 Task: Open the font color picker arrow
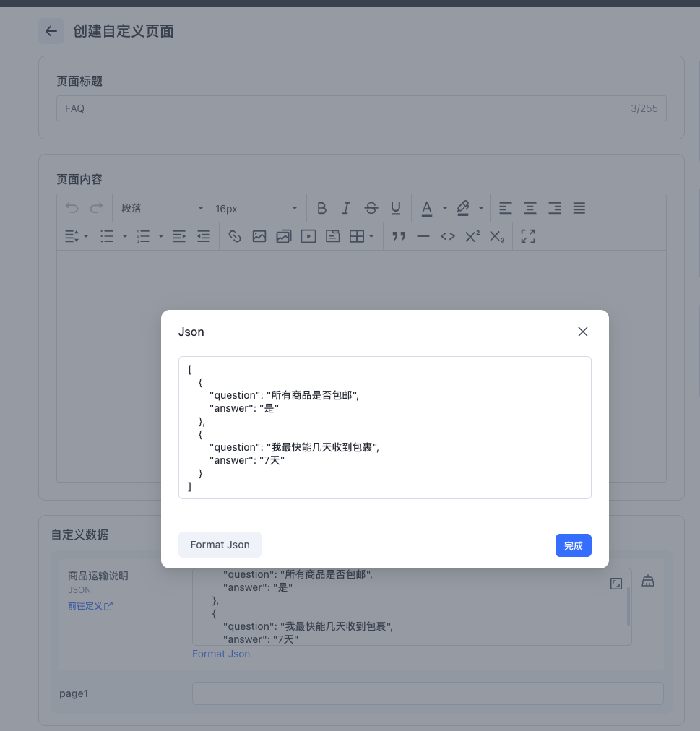pos(445,208)
